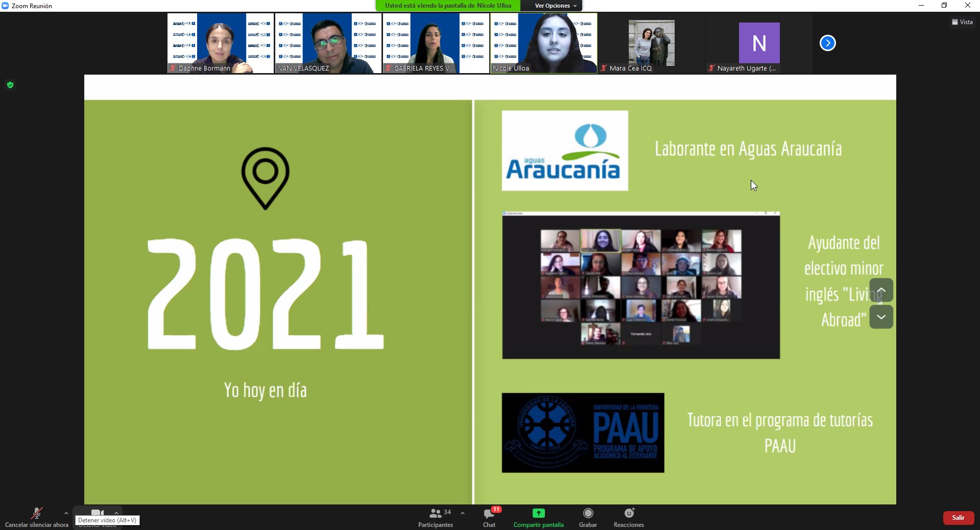Unmute microphone with Cancelar silenciar ahora
980x530 pixels.
coord(36,517)
